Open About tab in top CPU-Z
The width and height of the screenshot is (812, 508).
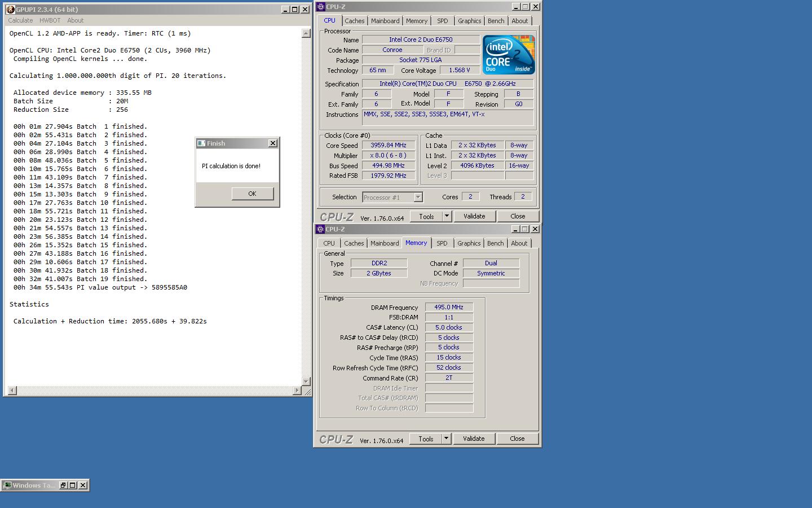pos(520,21)
